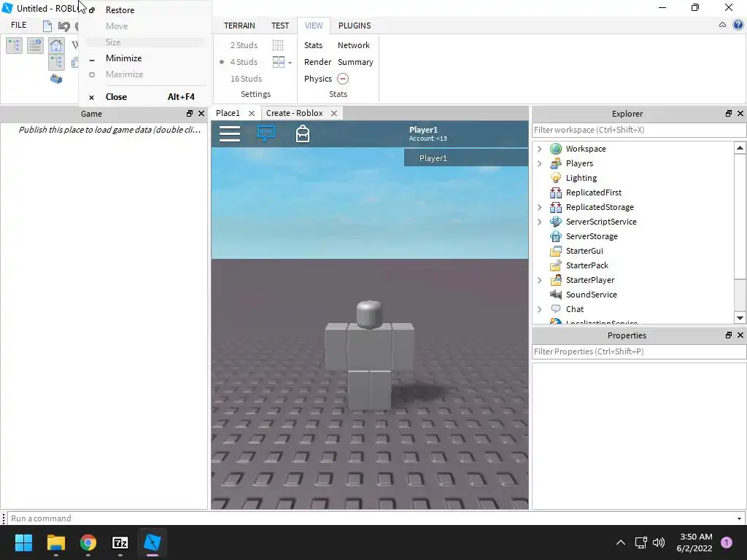Expand the Players node
747x560 pixels.
click(539, 163)
